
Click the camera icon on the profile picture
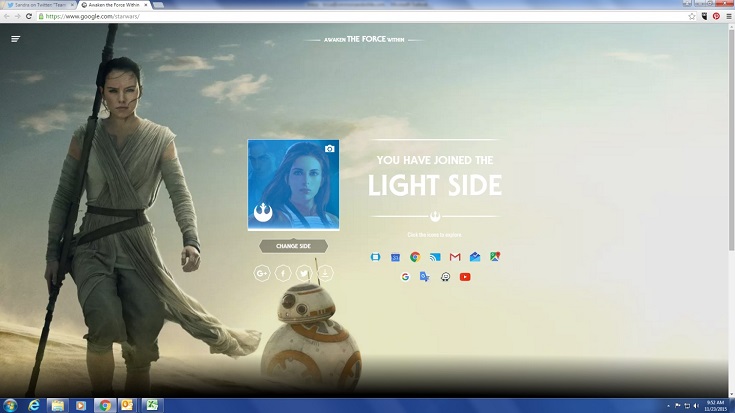tap(330, 149)
